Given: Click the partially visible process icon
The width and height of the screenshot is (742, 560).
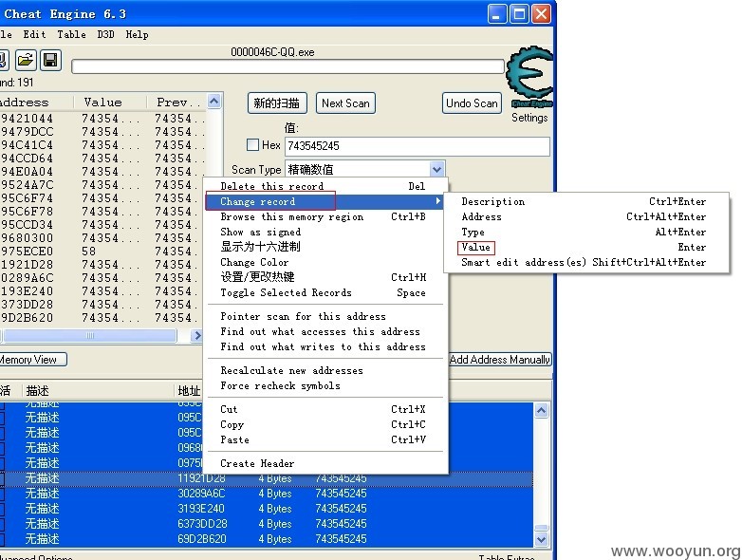Looking at the screenshot, I should (3, 60).
